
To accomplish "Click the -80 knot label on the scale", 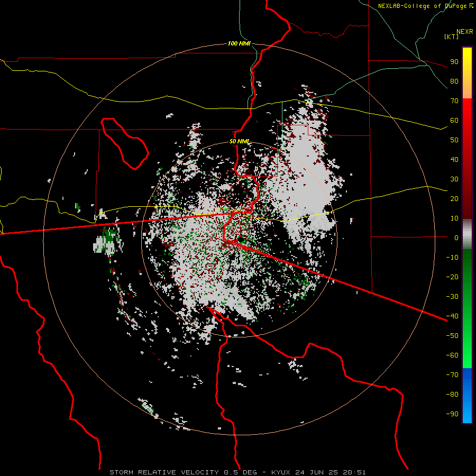I will tap(452, 395).
